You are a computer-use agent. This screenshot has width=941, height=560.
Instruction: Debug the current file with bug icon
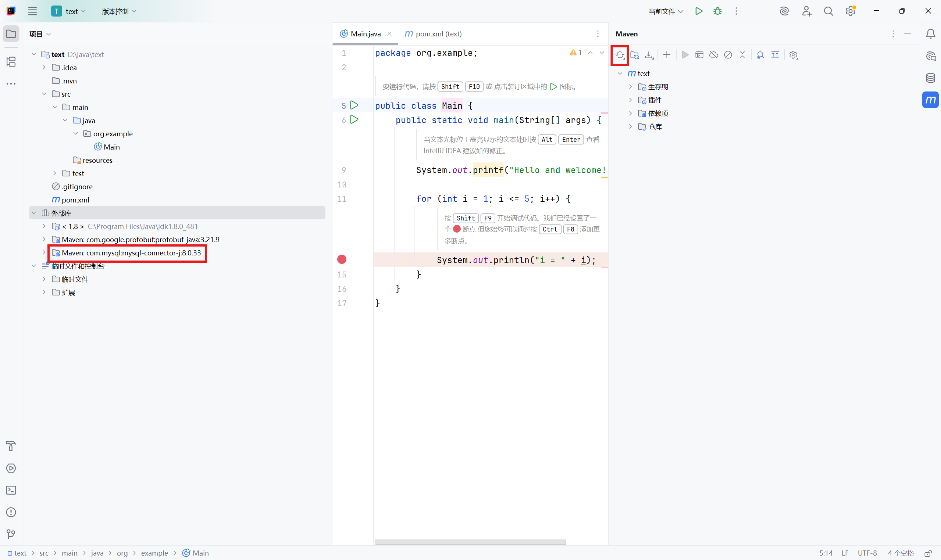[x=717, y=11]
